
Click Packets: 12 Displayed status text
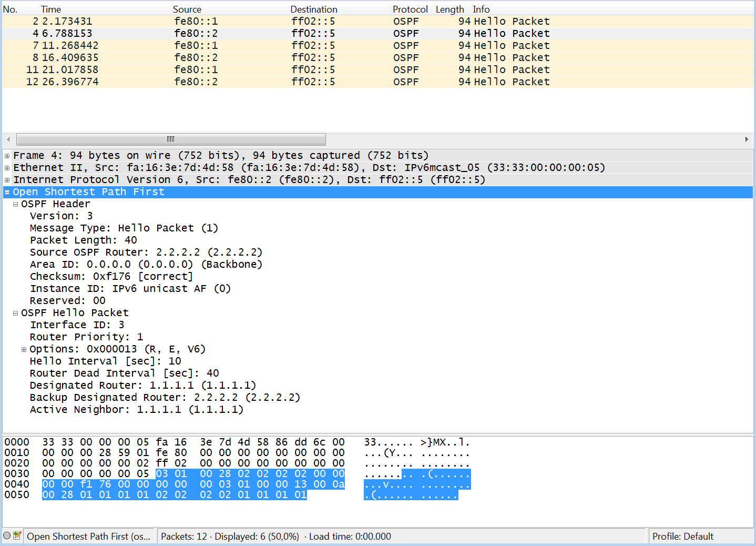tap(276, 537)
